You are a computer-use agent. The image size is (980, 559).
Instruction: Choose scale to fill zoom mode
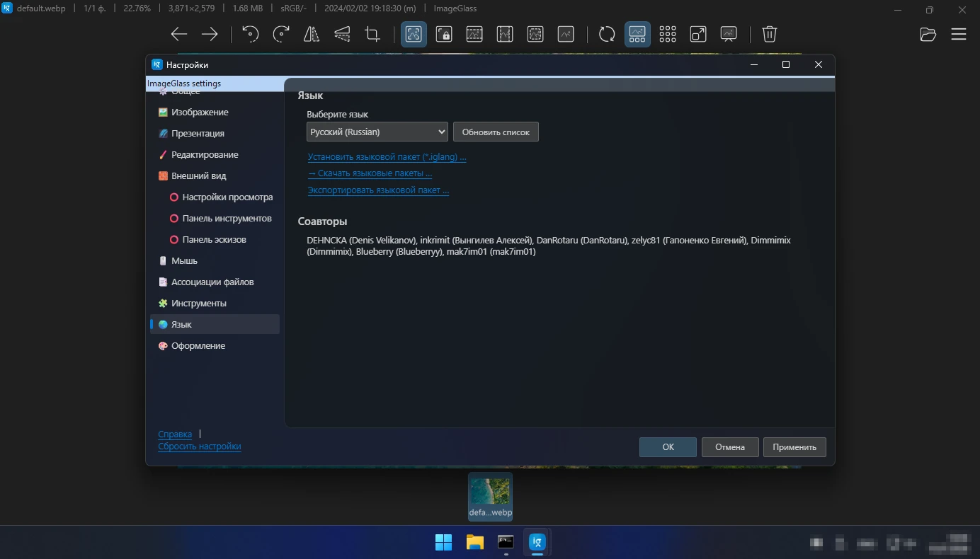(566, 34)
